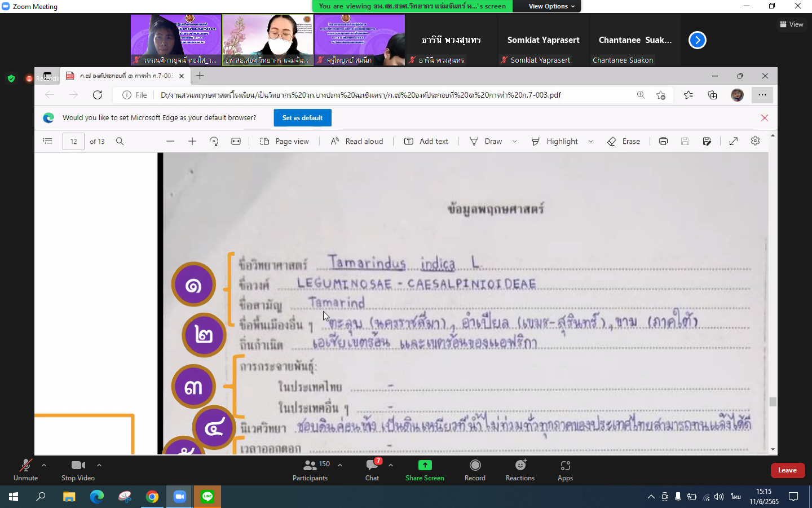Screen dimensions: 812x508
Task: Select the Erase tool
Action: pyautogui.click(x=624, y=141)
